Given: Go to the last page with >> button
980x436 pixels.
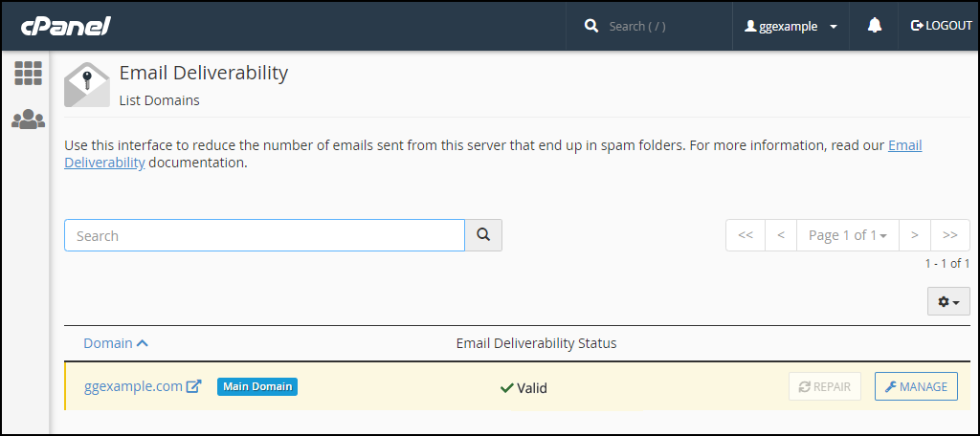Looking at the screenshot, I should pos(950,235).
